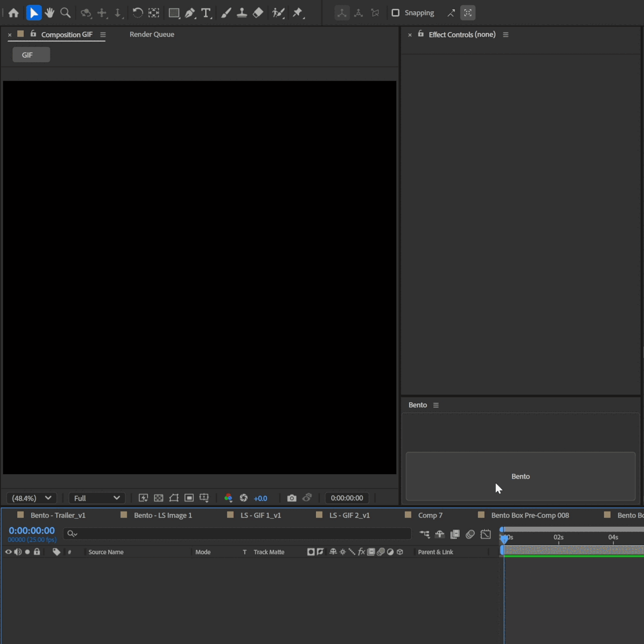The image size is (644, 644).
Task: Open the Full resolution dropdown
Action: (97, 498)
